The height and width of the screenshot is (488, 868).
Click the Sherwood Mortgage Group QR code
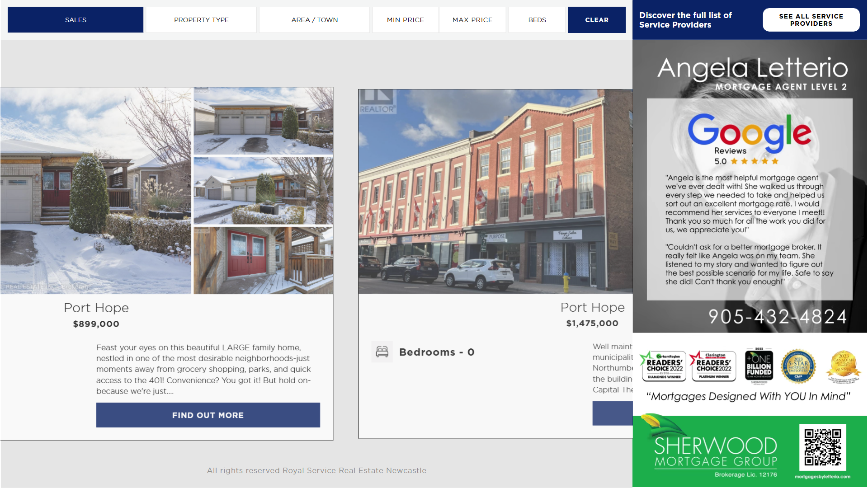[x=822, y=447]
